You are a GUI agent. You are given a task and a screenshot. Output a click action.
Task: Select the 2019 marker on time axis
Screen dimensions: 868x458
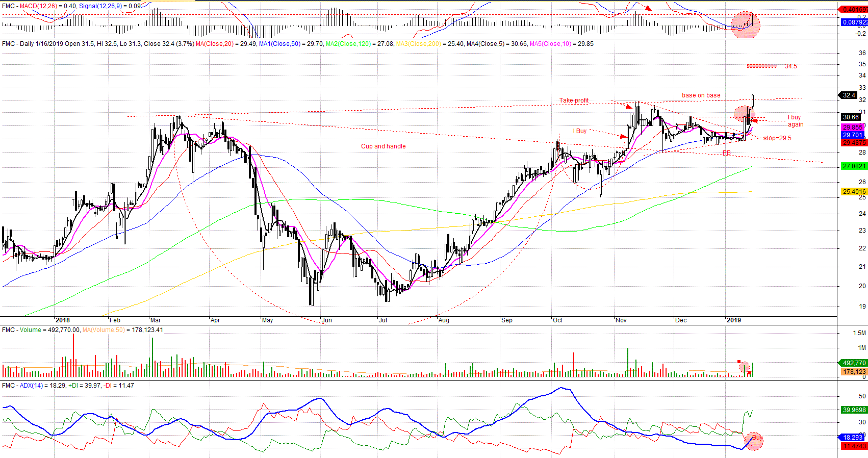click(733, 320)
